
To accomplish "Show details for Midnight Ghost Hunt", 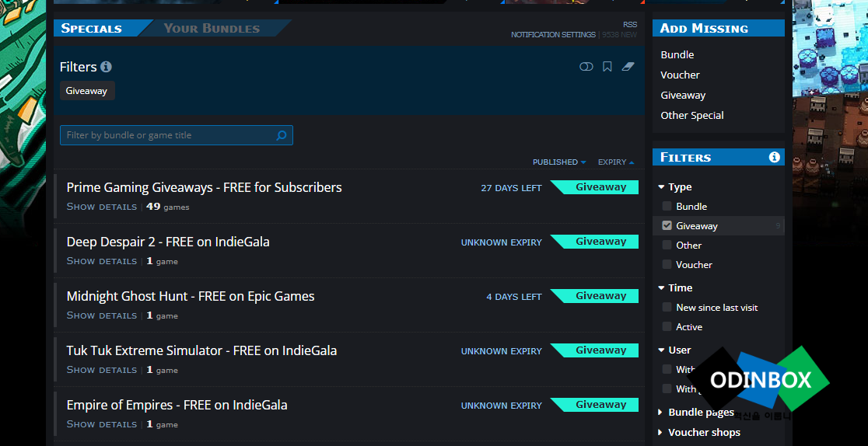I will [101, 315].
